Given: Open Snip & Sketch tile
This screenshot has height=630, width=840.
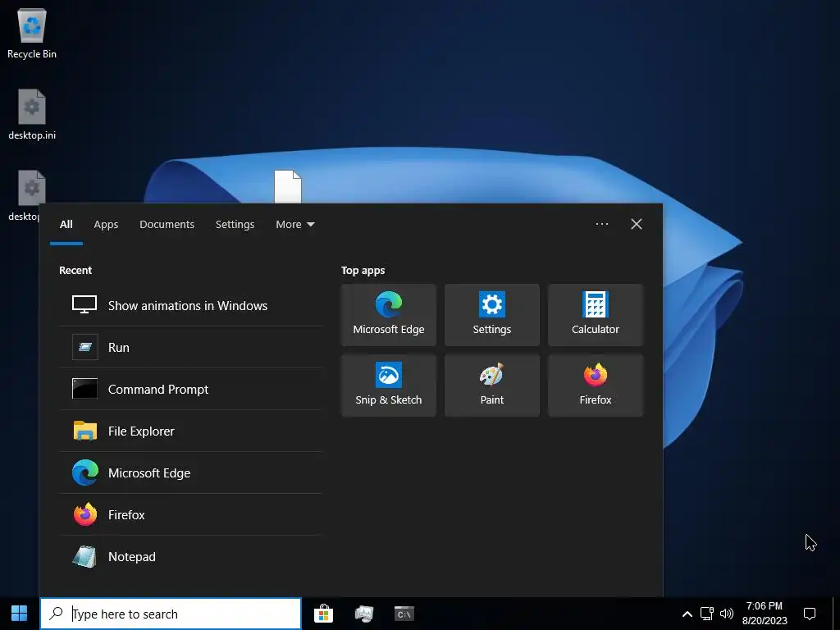Looking at the screenshot, I should tap(388, 386).
